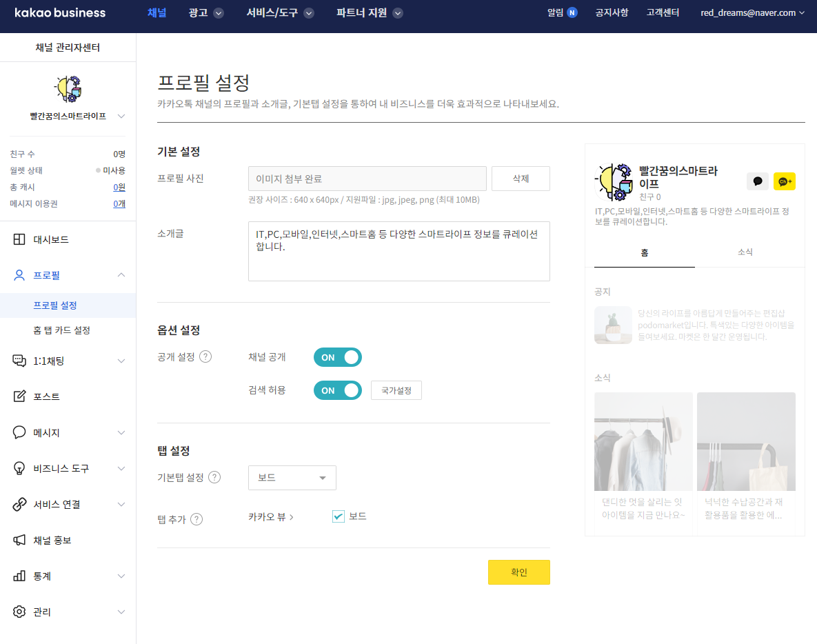The height and width of the screenshot is (644, 817).
Task: Open the channel switcher chevron beside 빨간꿈의스마트라이프
Action: (121, 117)
